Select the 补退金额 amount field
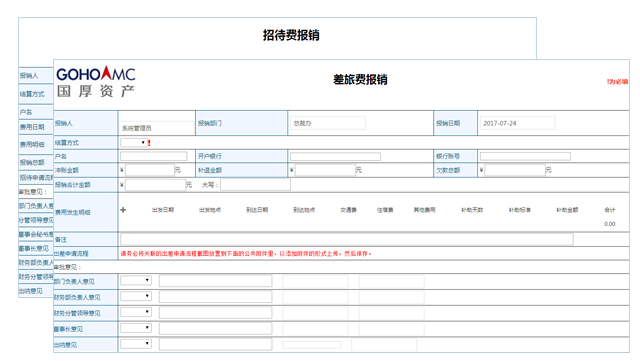The width and height of the screenshot is (640, 361). [x=325, y=170]
